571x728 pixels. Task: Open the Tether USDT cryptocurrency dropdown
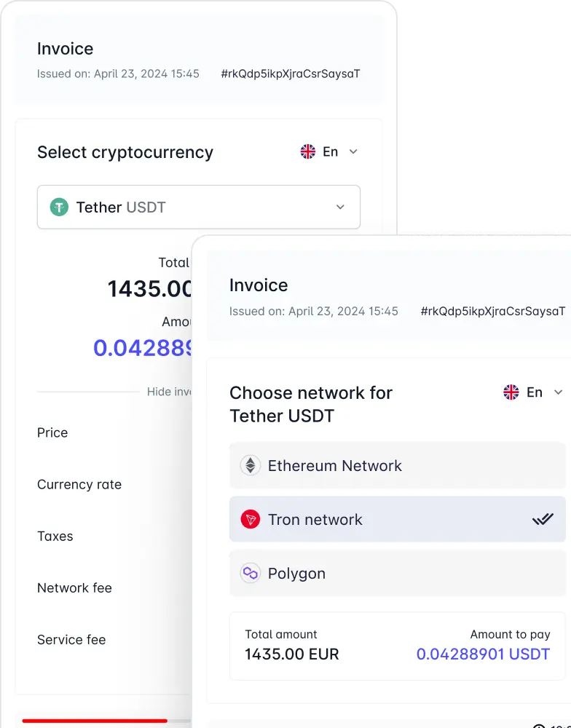coord(198,207)
